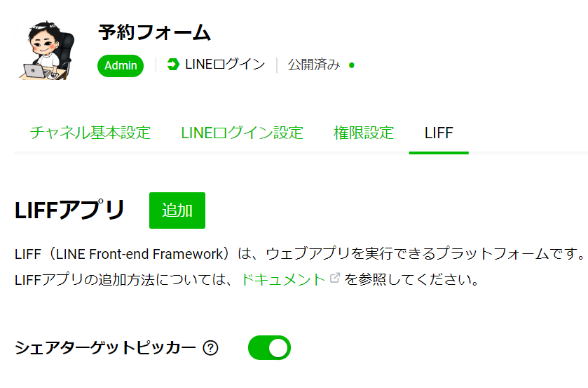Viewport: 588px width, 388px height.
Task: Click the external link icon after ドキュメント
Action: click(x=335, y=278)
